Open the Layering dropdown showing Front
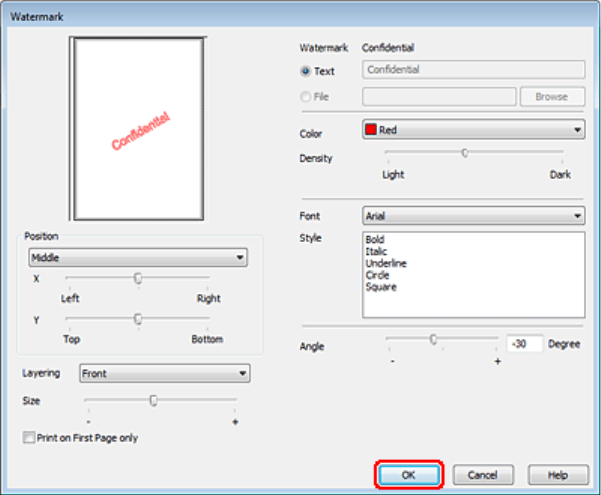601x495 pixels. tap(165, 373)
